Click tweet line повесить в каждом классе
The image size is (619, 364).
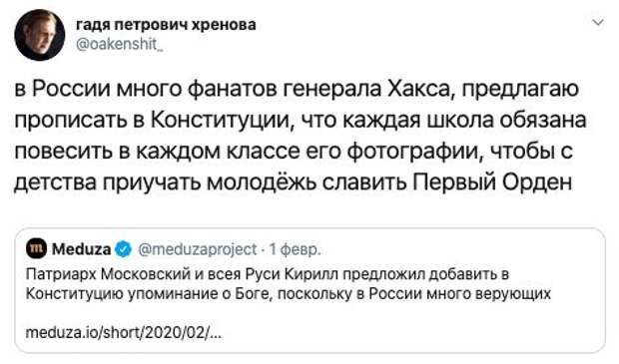(x=294, y=152)
